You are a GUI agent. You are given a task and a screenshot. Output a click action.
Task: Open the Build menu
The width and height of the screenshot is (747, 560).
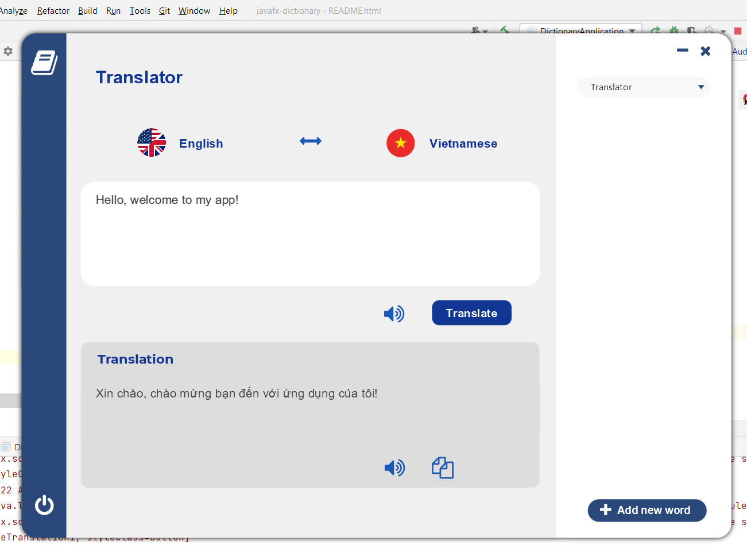pos(88,11)
